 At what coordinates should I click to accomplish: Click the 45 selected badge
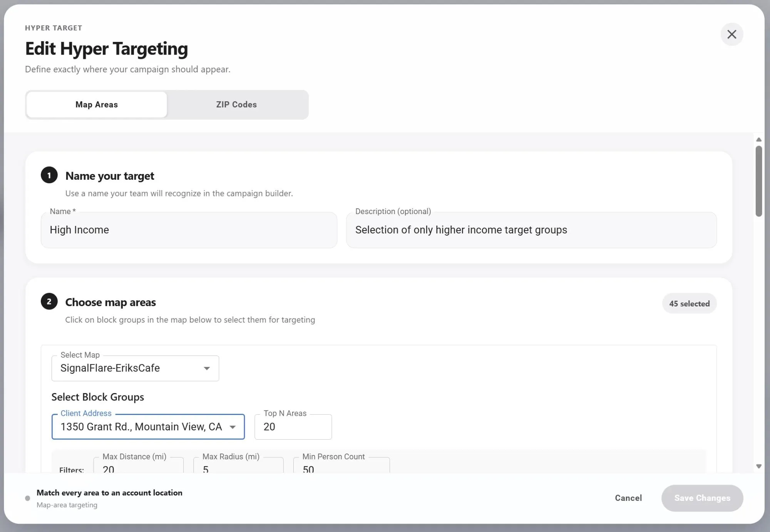point(689,304)
